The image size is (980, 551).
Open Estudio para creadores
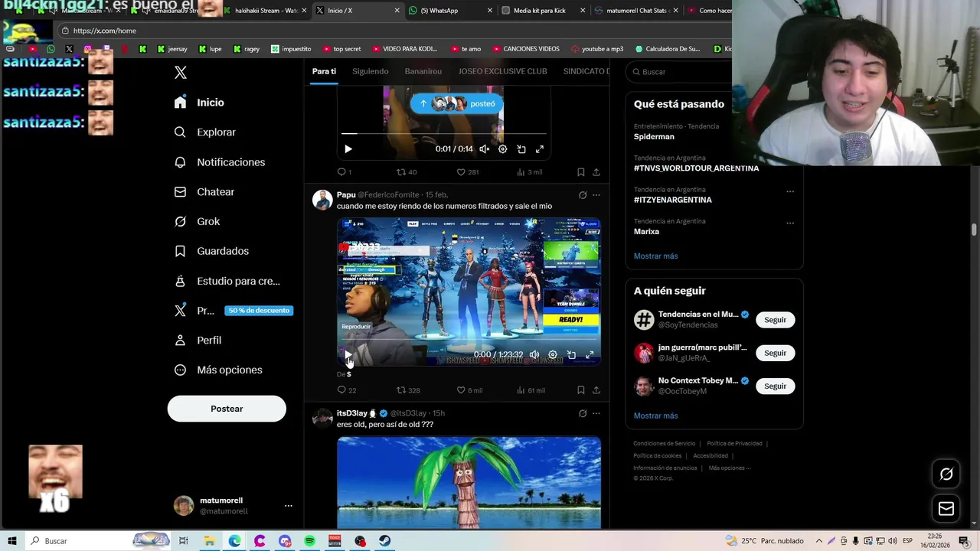(227, 281)
